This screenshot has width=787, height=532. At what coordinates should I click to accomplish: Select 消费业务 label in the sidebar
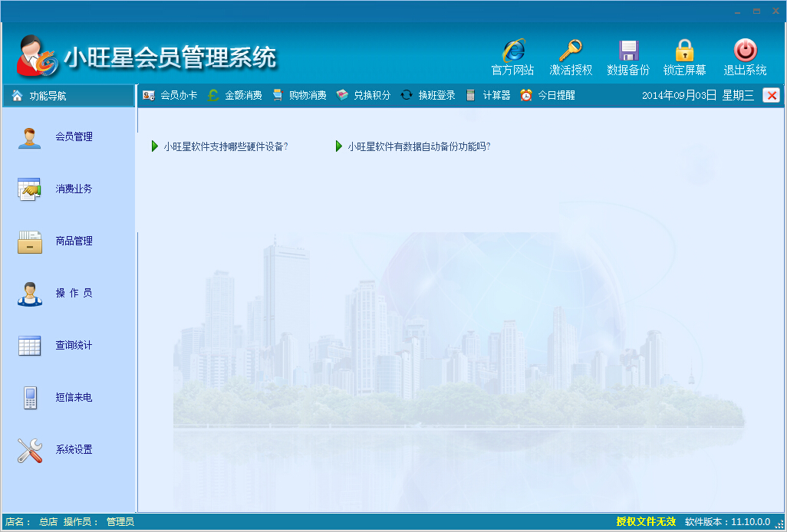coord(74,189)
